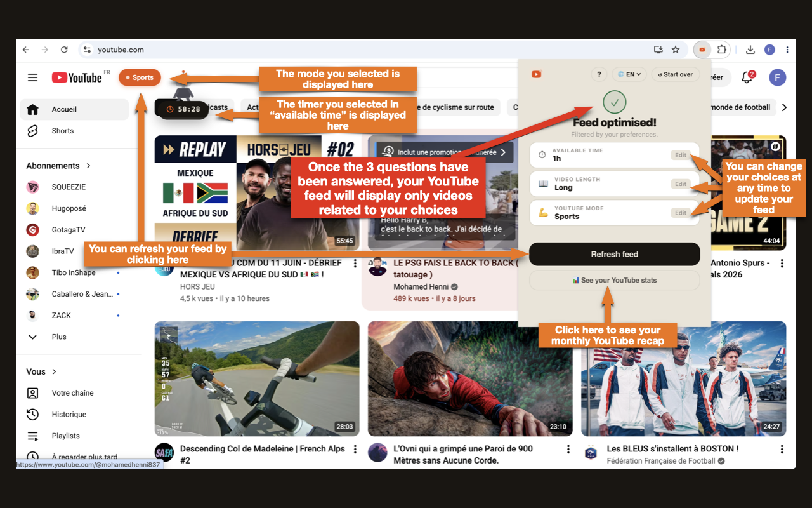Edit the YouTube Mode setting
Image resolution: width=812 pixels, height=508 pixels.
point(681,213)
